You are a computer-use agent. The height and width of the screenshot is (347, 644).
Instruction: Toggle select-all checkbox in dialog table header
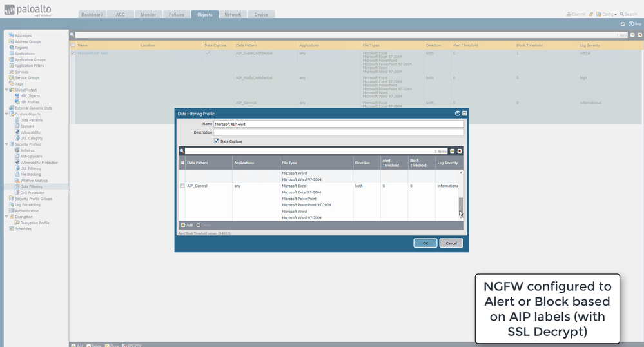point(182,163)
